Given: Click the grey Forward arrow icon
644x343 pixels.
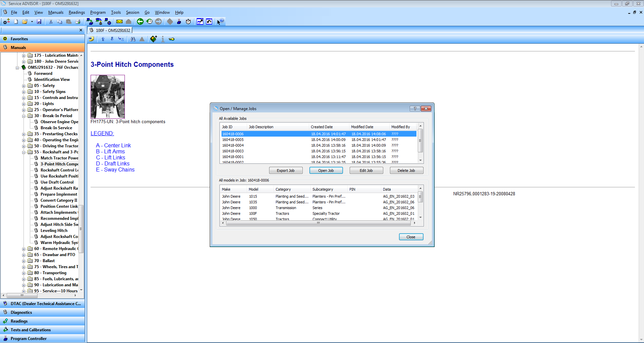Looking at the screenshot, I should point(158,21).
